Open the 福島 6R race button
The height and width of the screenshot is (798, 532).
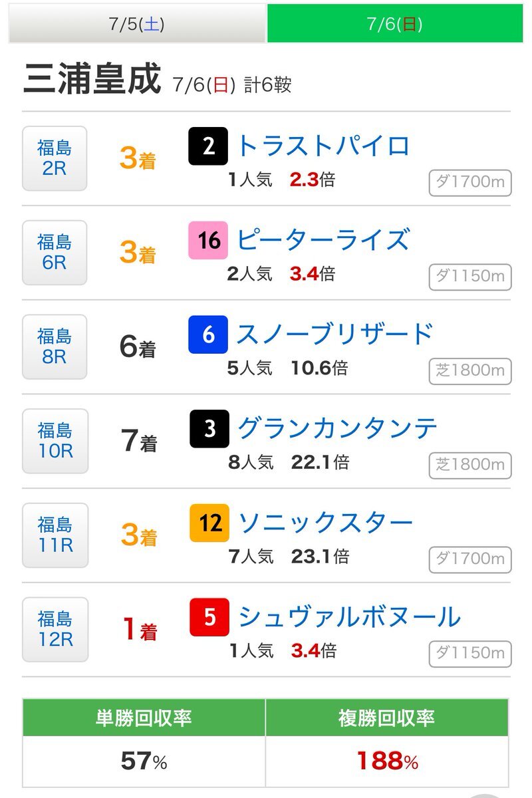[55, 252]
